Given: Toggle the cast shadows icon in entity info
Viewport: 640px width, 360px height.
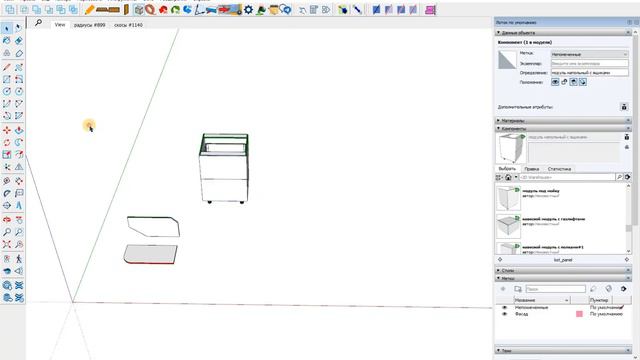Looking at the screenshot, I should pos(583,82).
